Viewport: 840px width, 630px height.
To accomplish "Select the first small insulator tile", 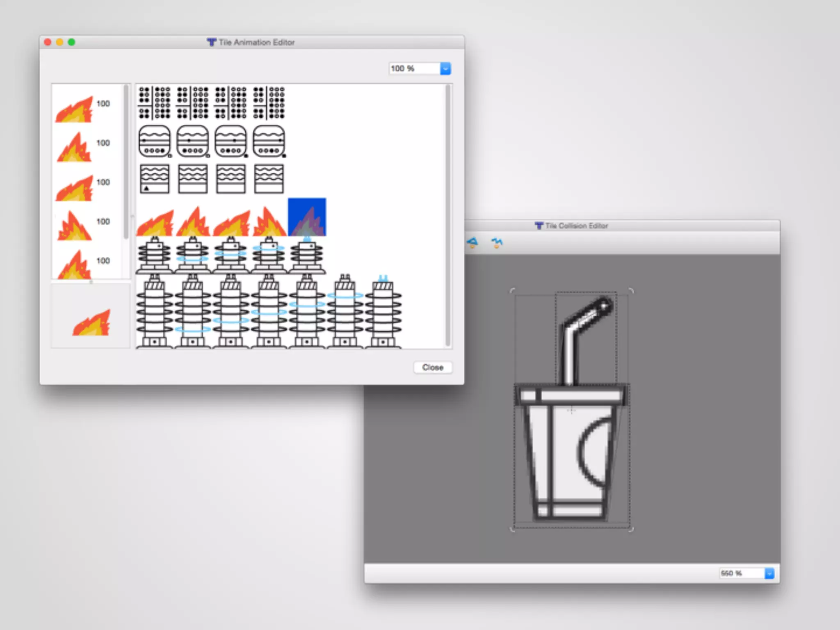I will [154, 255].
